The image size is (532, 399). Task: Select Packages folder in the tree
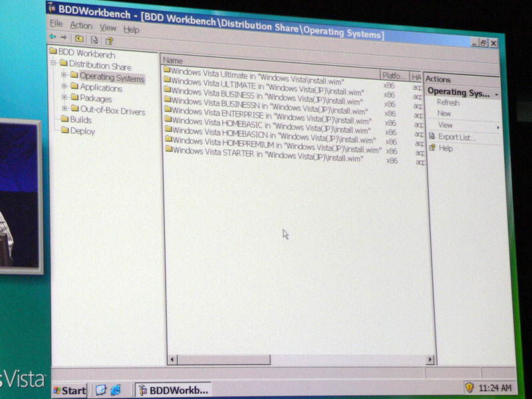(x=96, y=98)
